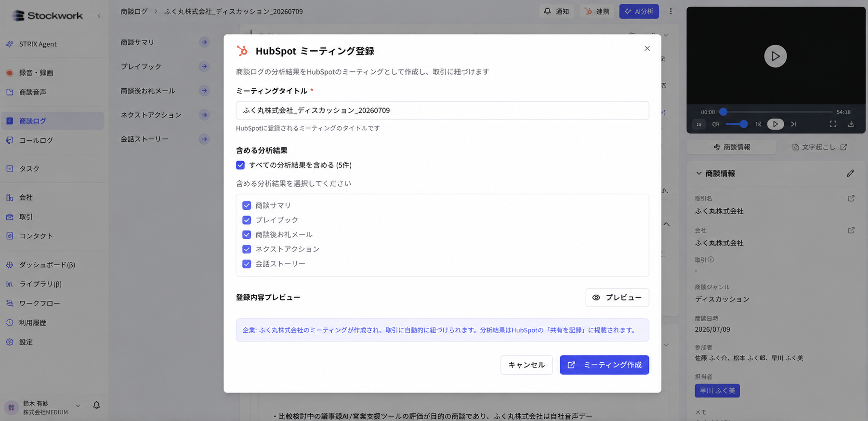Click ディスカッション 商談ジャンル value
This screenshot has height=421, width=868.
pyautogui.click(x=722, y=299)
